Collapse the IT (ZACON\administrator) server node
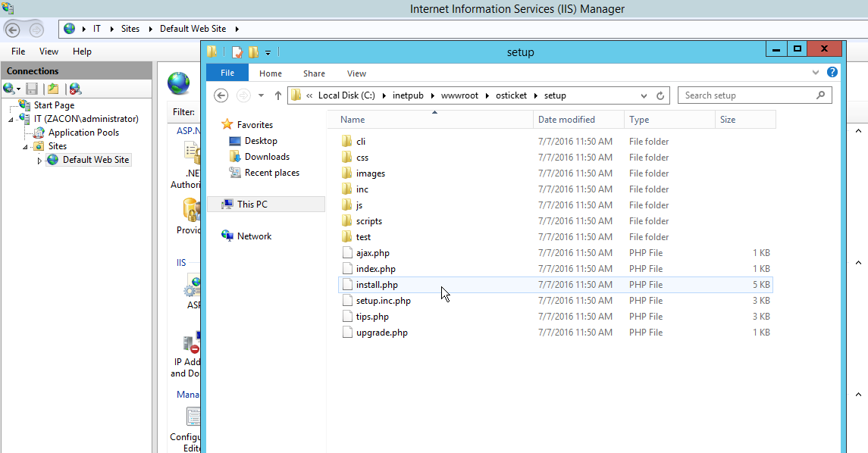 click(x=11, y=120)
